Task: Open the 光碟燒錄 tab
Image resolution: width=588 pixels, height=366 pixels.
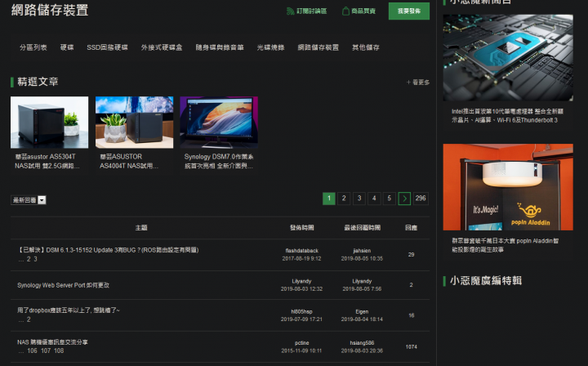Action: tap(270, 47)
